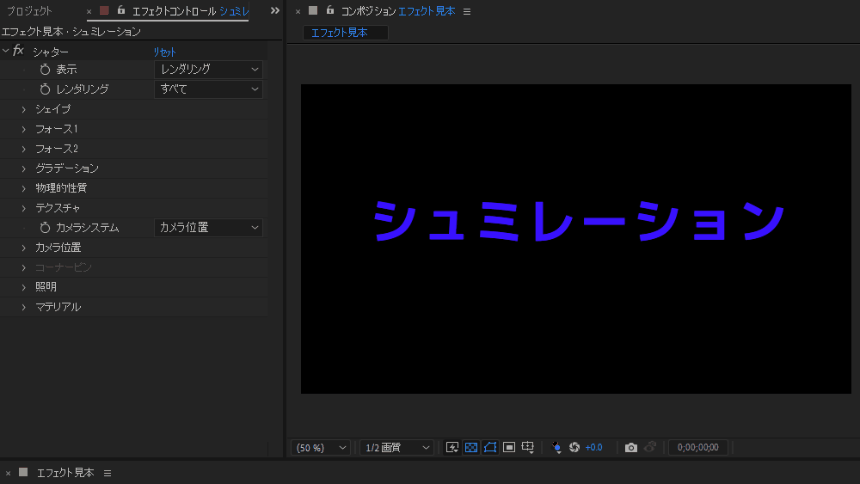Click the stopwatch for 表示 property

click(x=45, y=70)
